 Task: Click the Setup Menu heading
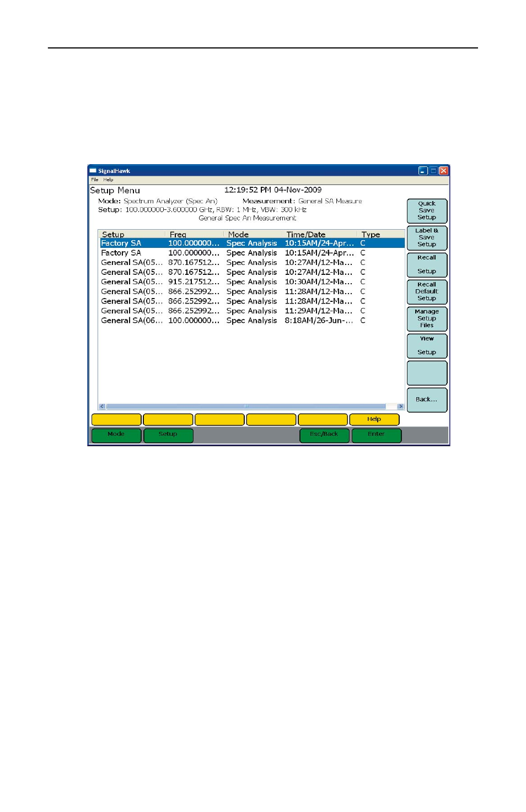(115, 191)
